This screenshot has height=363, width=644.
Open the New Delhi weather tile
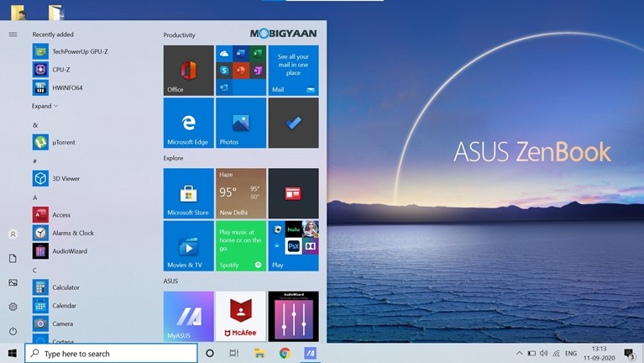(241, 193)
